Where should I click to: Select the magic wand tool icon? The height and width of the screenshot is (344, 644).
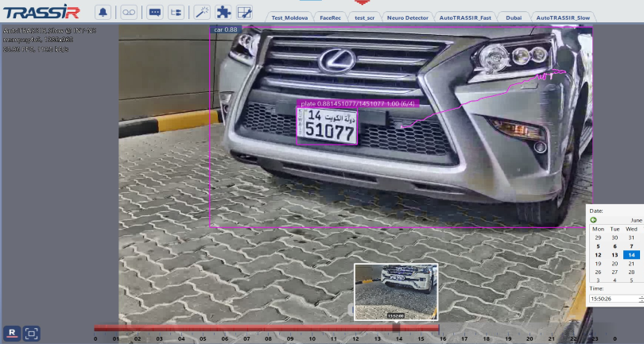201,12
